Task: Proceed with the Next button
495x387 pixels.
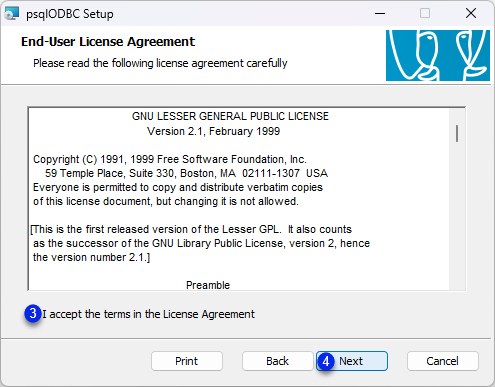Action: tap(352, 361)
